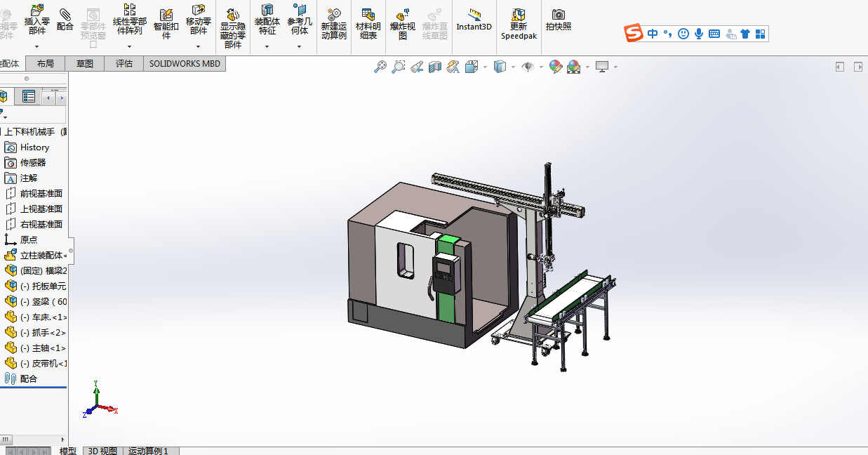Select the Mate (配合) paperclip tool
The height and width of the screenshot is (455, 868).
coord(65,20)
